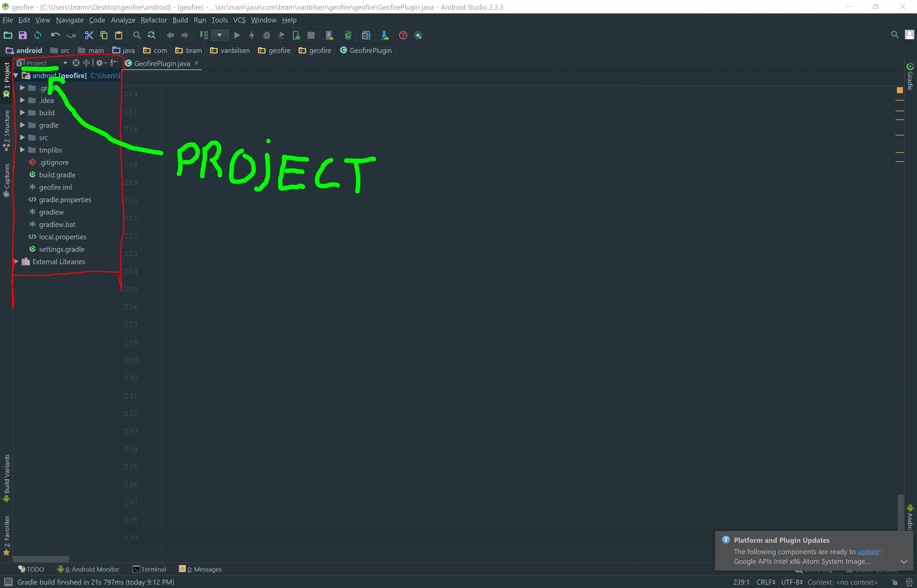917x588 pixels.
Task: Click Sync Project with Gradle Files icon
Action: pos(348,36)
